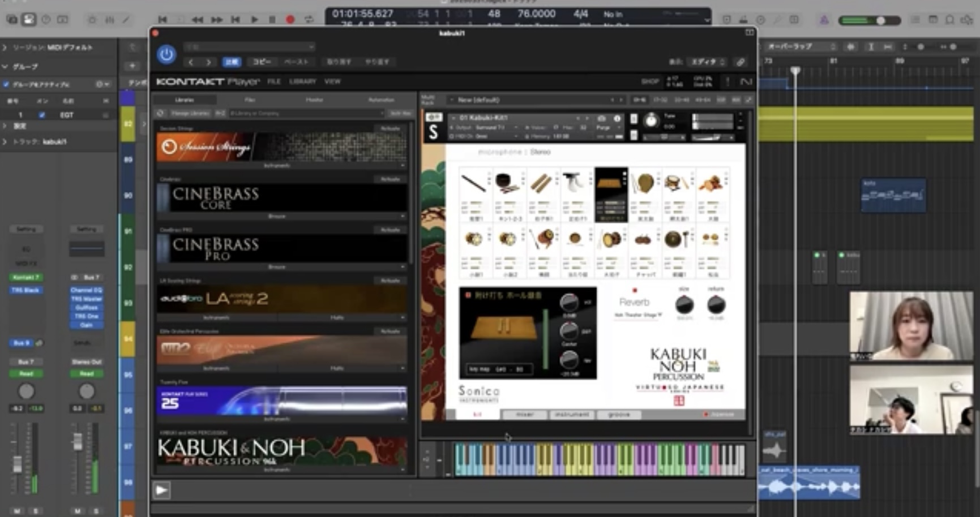This screenshot has height=517, width=980.
Task: Expand the Track kabuki1 disclosure triangle
Action: (5, 141)
